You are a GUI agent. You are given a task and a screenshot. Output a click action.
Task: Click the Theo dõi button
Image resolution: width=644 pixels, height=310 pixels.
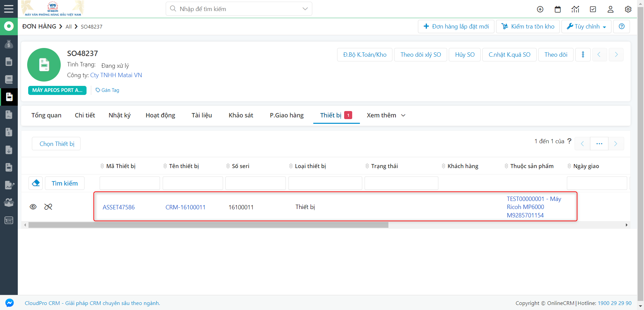556,55
